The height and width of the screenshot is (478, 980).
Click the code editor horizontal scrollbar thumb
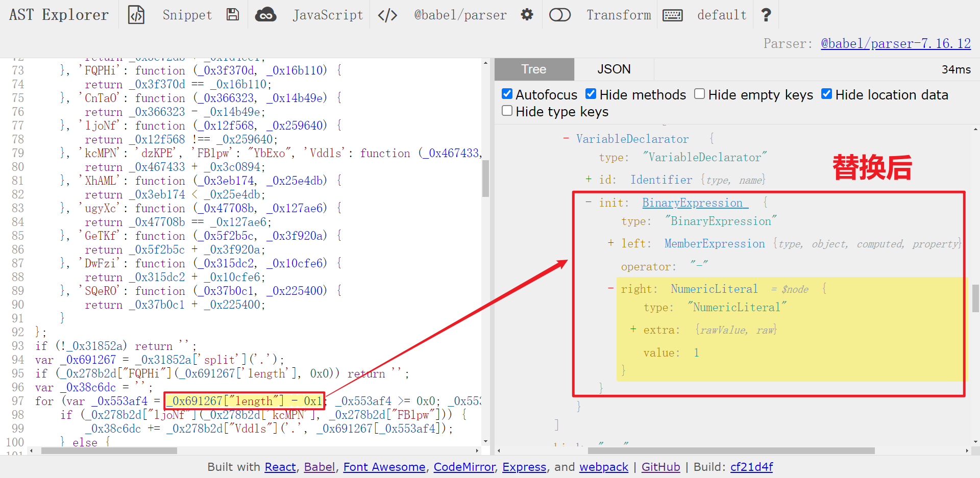point(109,450)
